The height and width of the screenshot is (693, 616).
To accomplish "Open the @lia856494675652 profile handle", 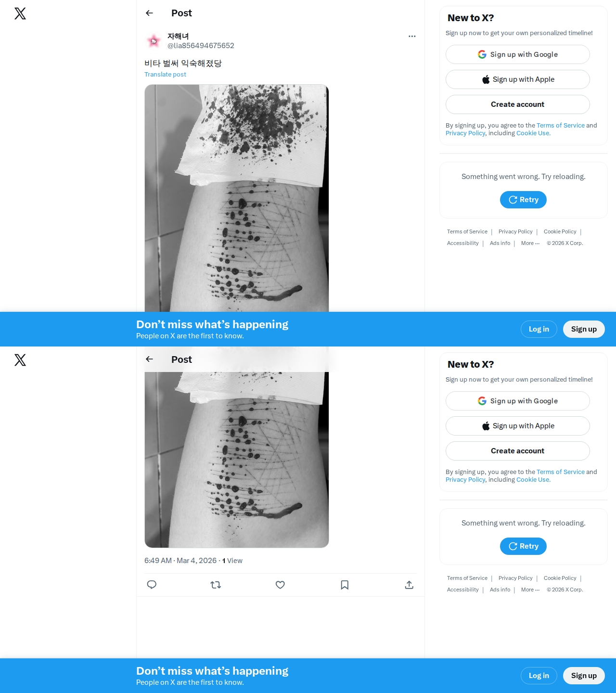I will pyautogui.click(x=201, y=46).
